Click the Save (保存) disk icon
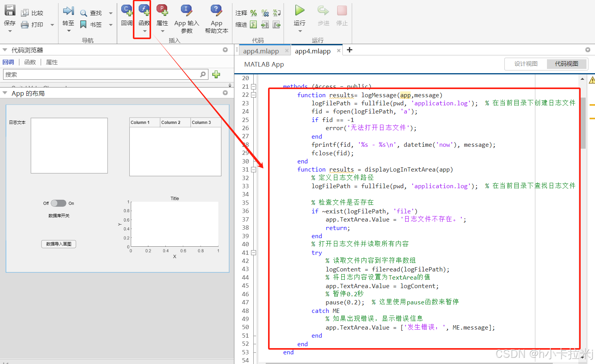595x364 pixels. tap(10, 10)
